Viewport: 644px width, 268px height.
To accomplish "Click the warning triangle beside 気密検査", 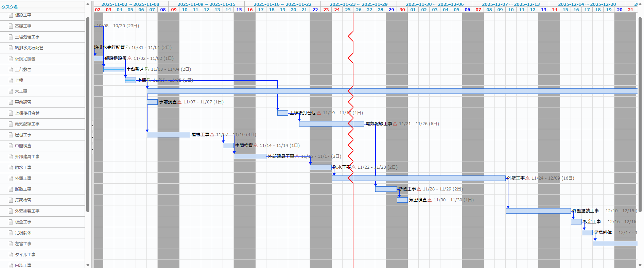I will click(x=430, y=200).
